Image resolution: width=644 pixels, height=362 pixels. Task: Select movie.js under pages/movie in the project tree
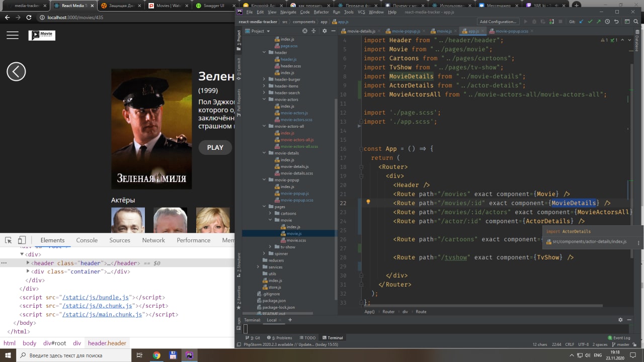[x=294, y=234]
